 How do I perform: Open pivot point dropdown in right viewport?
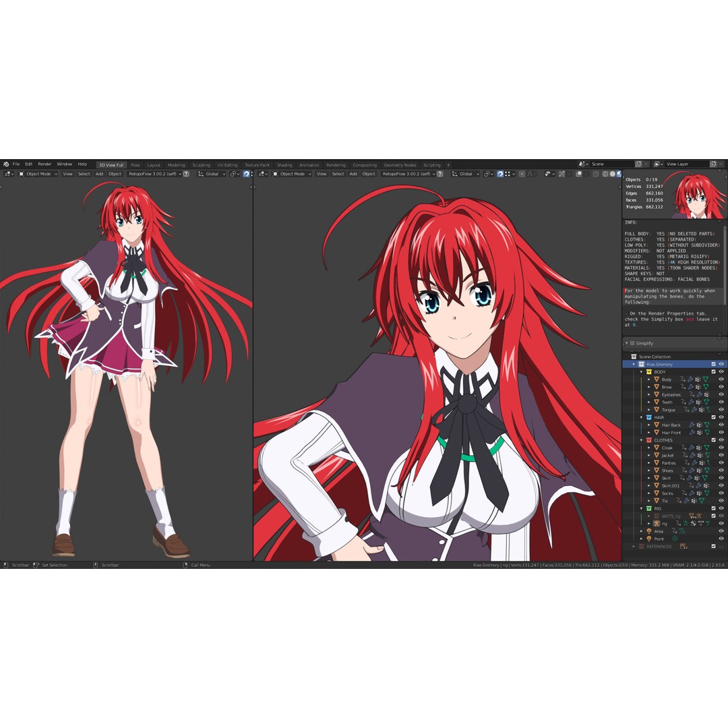(x=489, y=174)
